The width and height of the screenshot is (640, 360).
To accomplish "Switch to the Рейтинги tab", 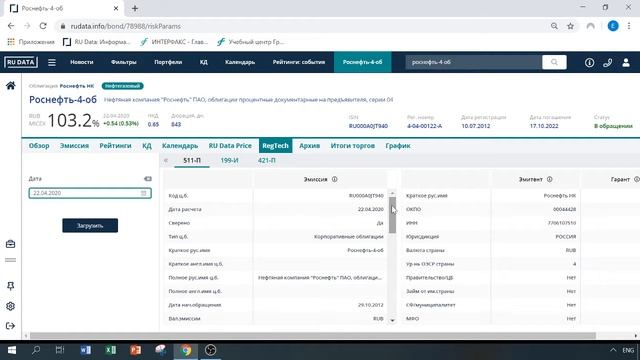I will [116, 146].
